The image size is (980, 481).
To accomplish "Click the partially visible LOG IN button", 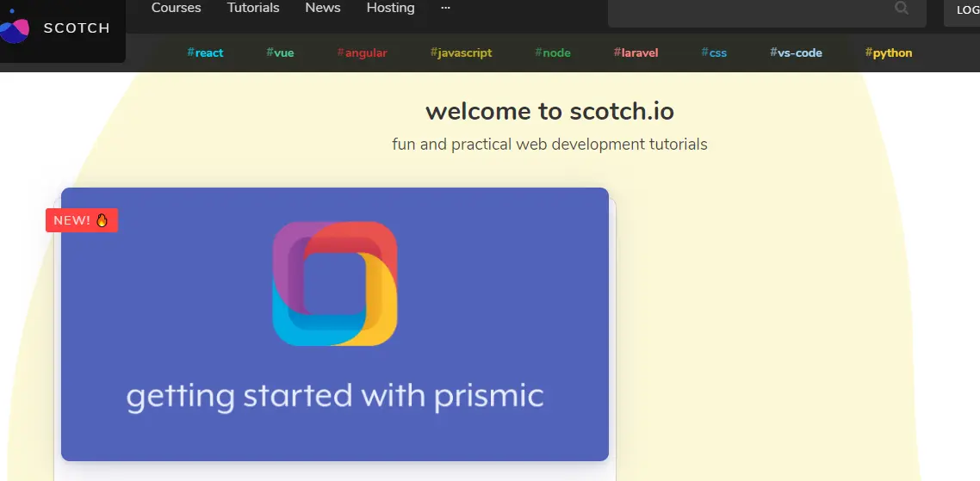I will (x=963, y=11).
